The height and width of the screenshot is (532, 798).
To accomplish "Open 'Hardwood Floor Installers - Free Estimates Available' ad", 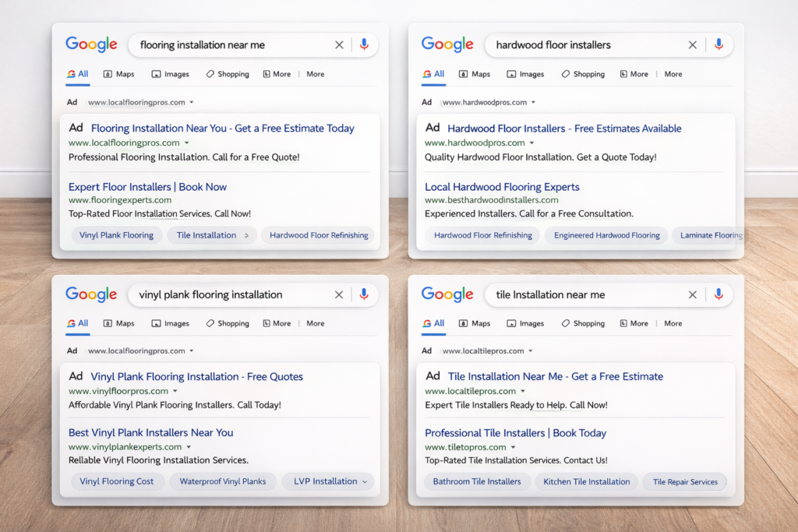I will pyautogui.click(x=564, y=129).
